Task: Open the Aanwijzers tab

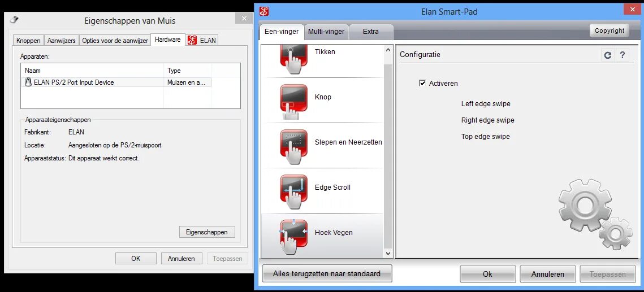Action: point(61,41)
